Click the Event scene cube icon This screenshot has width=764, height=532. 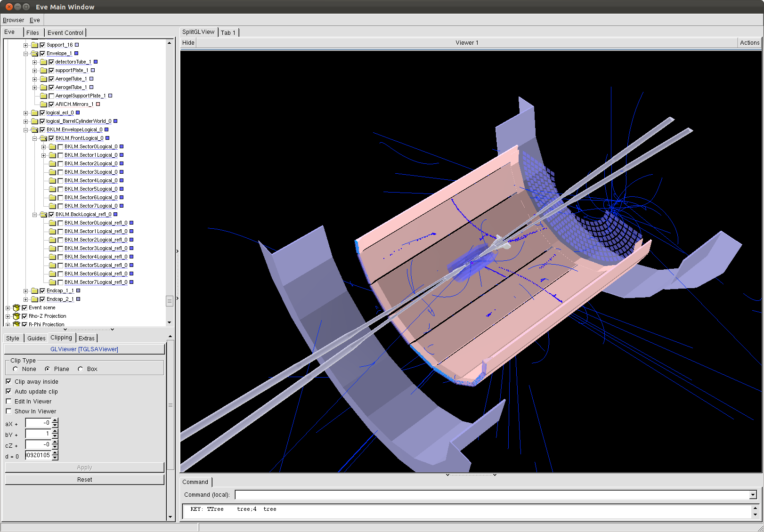click(16, 308)
